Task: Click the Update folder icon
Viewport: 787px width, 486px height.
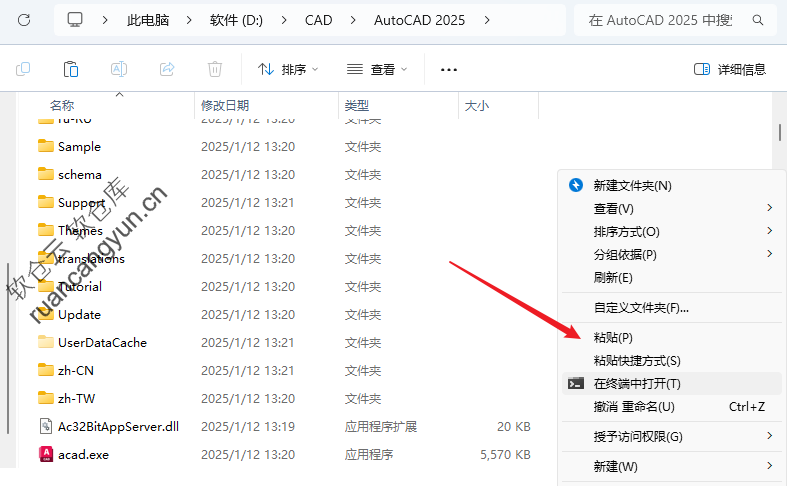Action: click(x=46, y=314)
